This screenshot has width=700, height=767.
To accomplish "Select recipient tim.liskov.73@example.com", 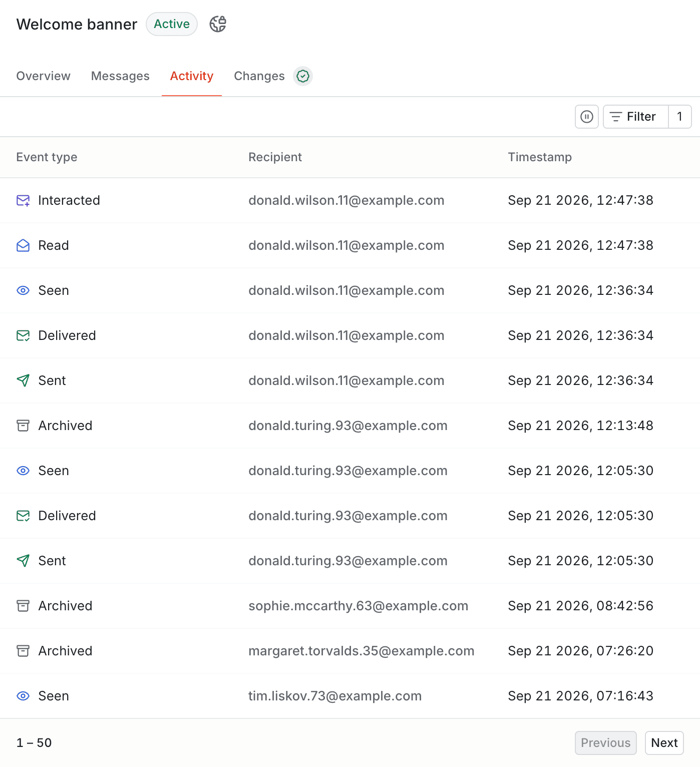I will pos(335,696).
